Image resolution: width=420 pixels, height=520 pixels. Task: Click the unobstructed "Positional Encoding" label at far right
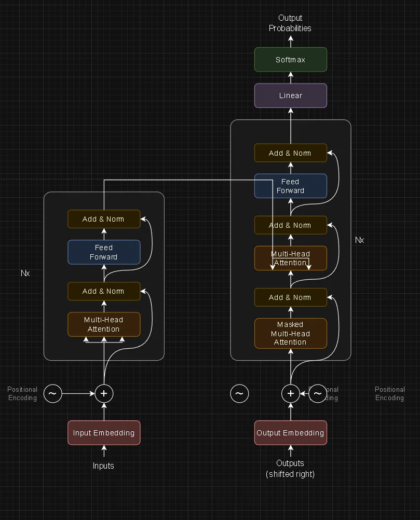pos(390,394)
